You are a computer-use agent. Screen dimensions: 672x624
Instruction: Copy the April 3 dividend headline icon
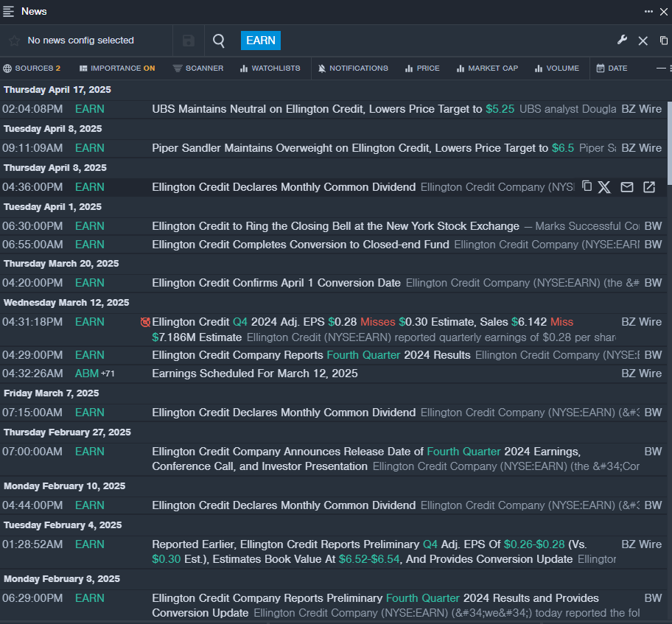pos(587,186)
